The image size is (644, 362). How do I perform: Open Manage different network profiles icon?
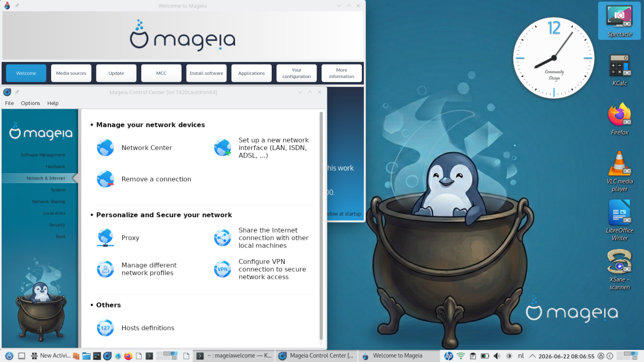[x=105, y=269]
